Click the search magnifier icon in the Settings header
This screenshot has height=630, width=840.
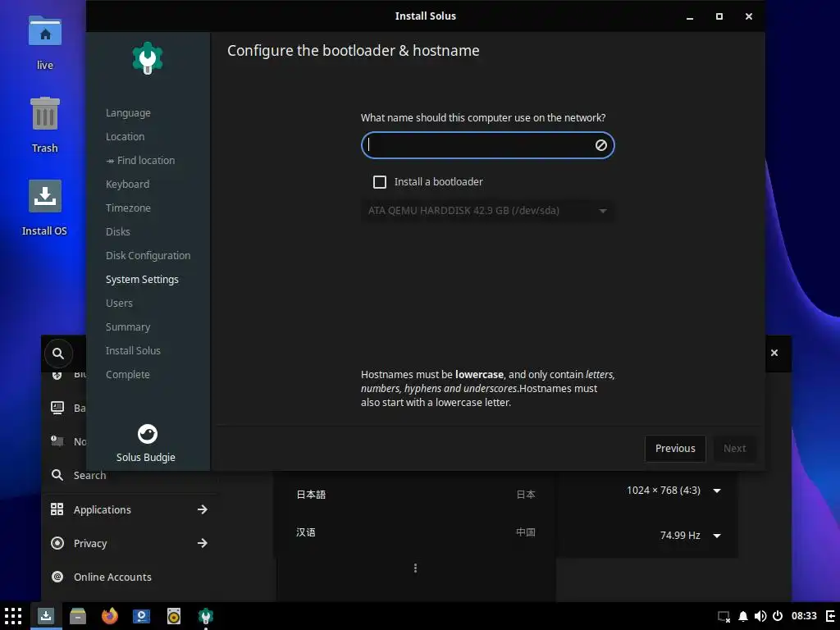[x=58, y=354]
